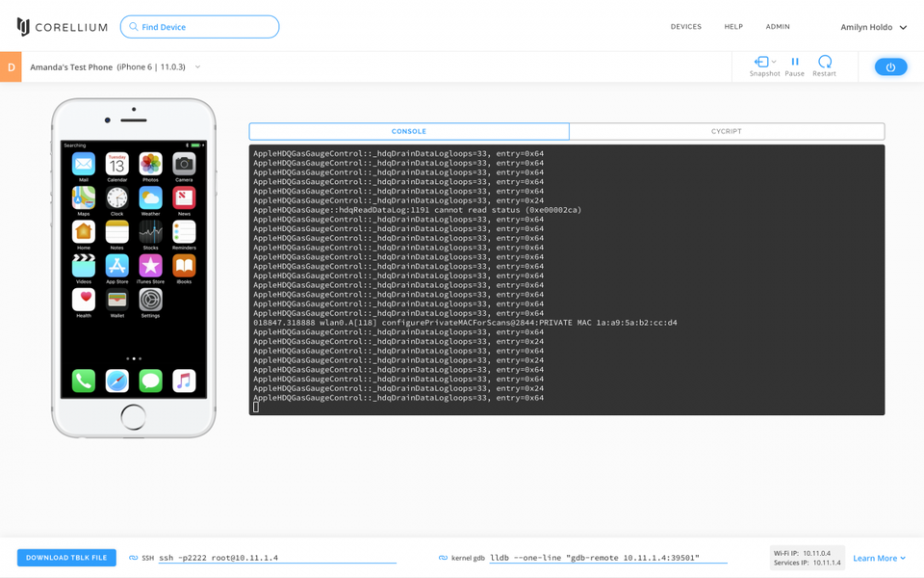Viewport: 924px width, 578px height.
Task: Restart the virtual device
Action: [x=824, y=62]
